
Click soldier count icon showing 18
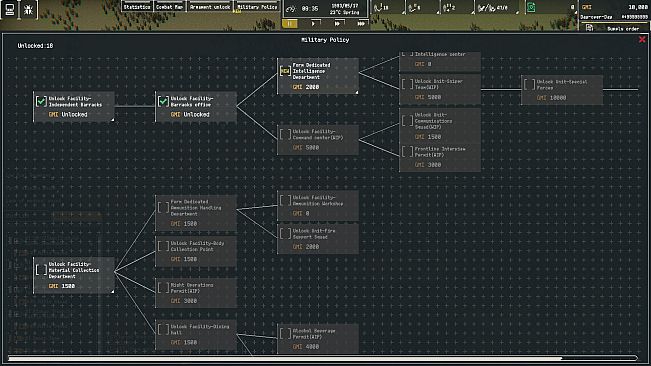[378, 7]
